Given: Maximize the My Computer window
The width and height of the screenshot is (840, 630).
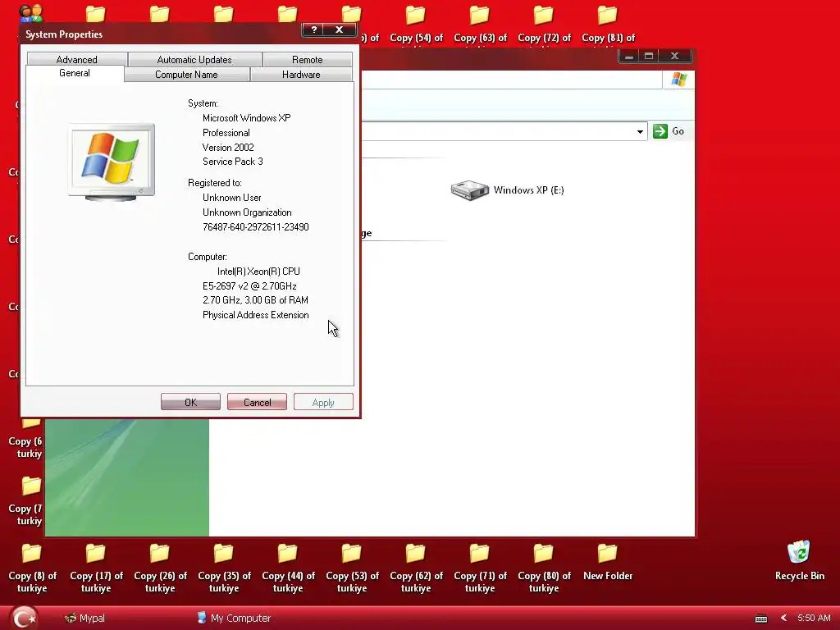Looking at the screenshot, I should click(x=649, y=57).
